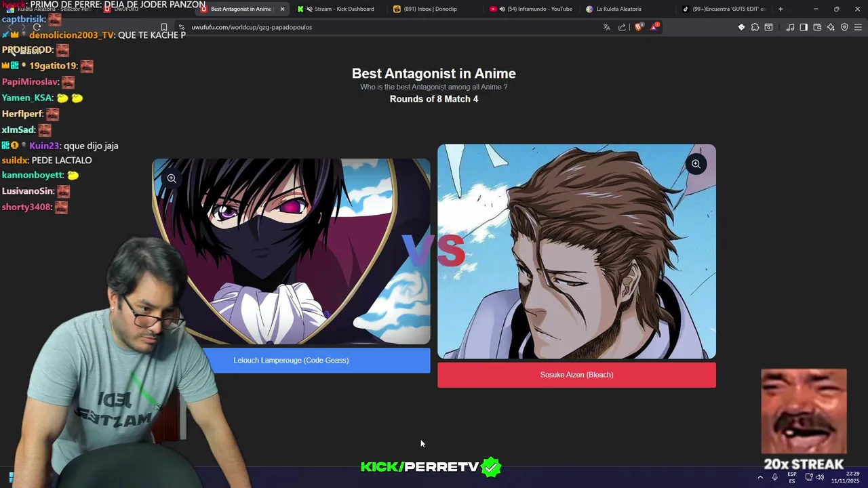
Task: Close the Best Antagonist in Anime tab
Action: (x=283, y=9)
